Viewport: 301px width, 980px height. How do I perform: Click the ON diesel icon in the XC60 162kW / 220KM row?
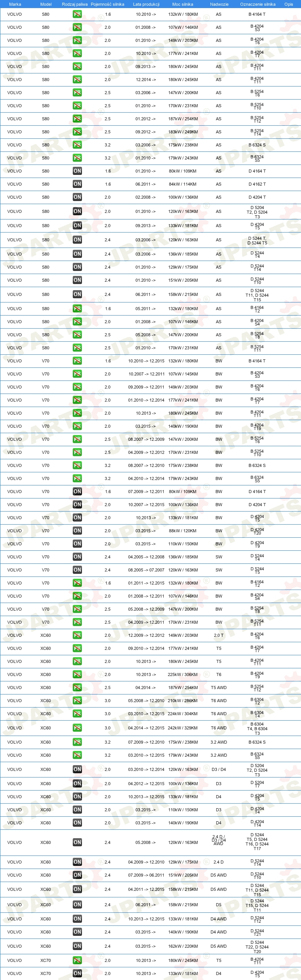click(x=77, y=946)
